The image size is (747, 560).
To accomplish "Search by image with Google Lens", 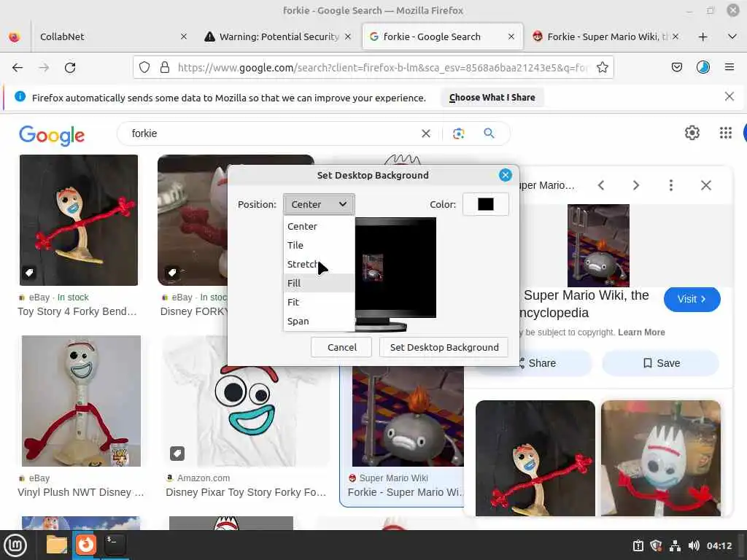I will coord(458,134).
